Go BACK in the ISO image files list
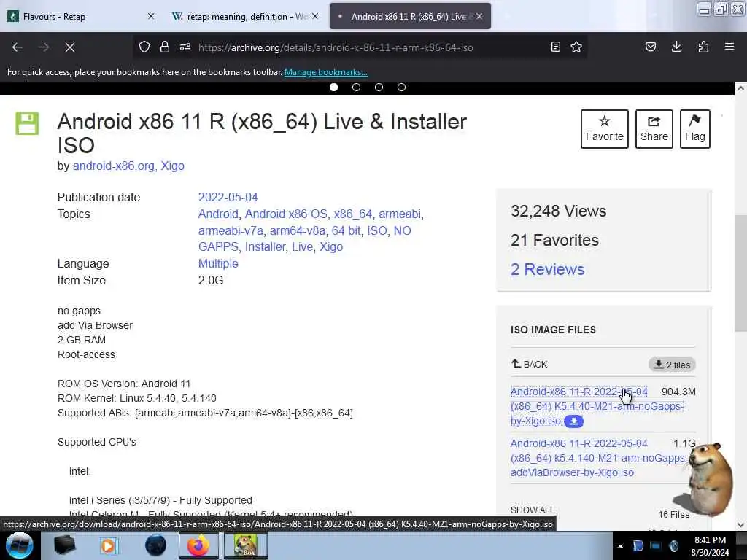The width and height of the screenshot is (747, 560). pyautogui.click(x=530, y=365)
